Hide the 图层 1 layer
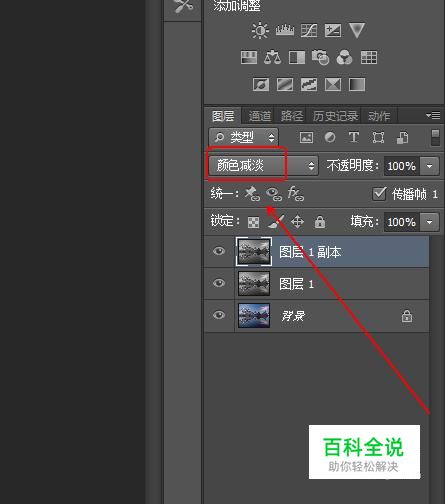Viewport: 445px width, 504px height. 219,283
